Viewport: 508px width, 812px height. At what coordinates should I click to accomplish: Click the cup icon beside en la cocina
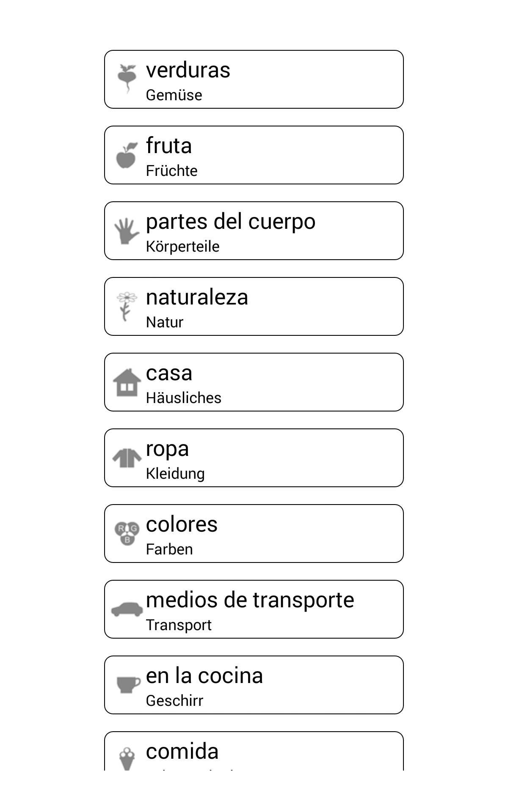(127, 685)
